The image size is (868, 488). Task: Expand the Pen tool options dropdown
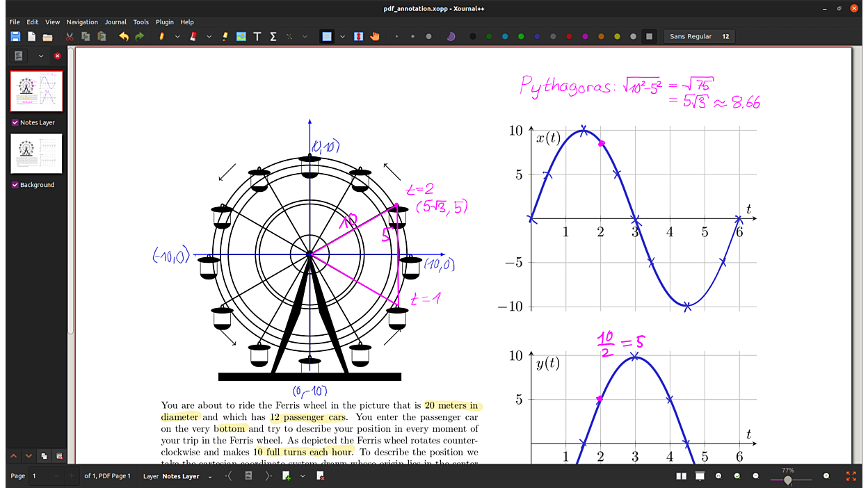[177, 37]
